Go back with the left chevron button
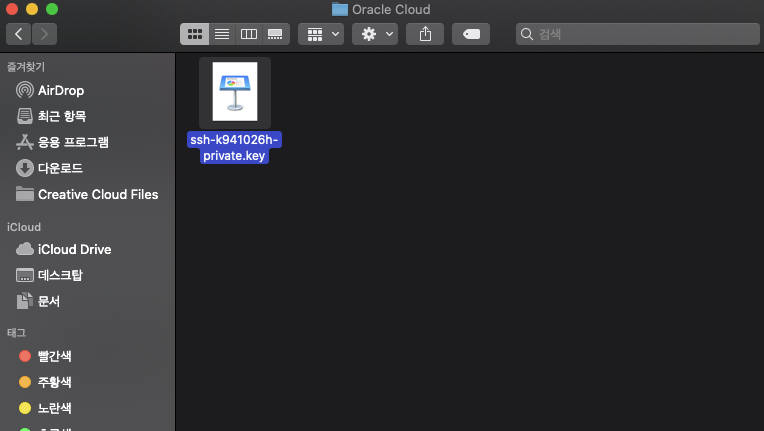Image resolution: width=764 pixels, height=431 pixels. 19,34
